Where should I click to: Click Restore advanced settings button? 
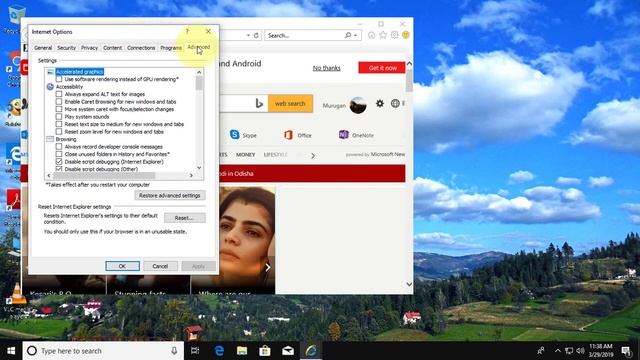[170, 196]
